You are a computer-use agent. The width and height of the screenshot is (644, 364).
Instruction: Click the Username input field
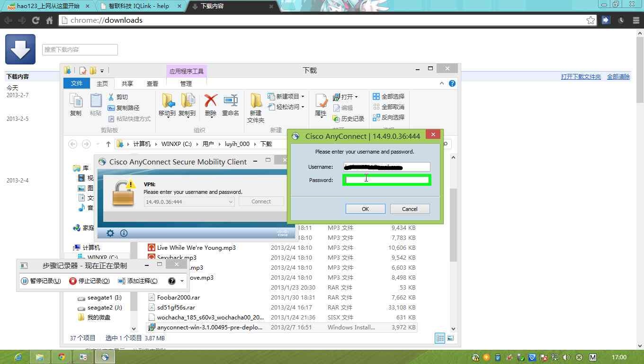pyautogui.click(x=386, y=167)
